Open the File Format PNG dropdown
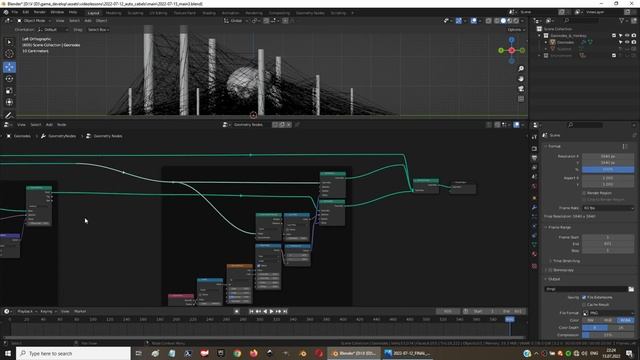Screen dimensions: 640x360 [x=608, y=313]
